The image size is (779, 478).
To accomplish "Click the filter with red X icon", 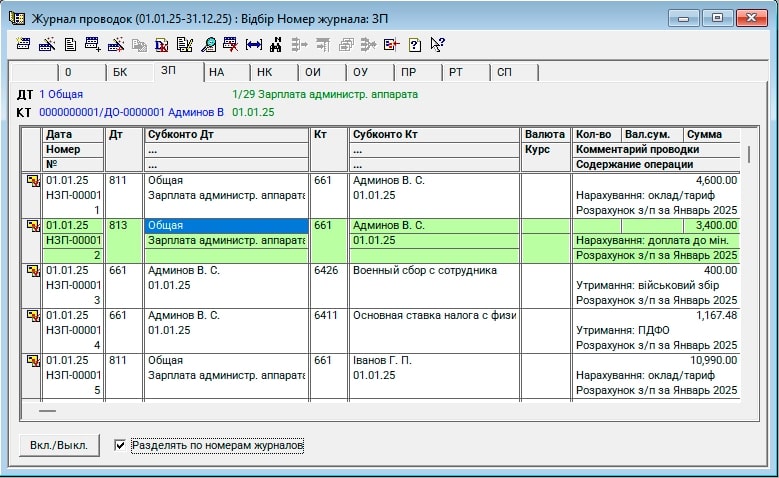I will click(x=230, y=44).
